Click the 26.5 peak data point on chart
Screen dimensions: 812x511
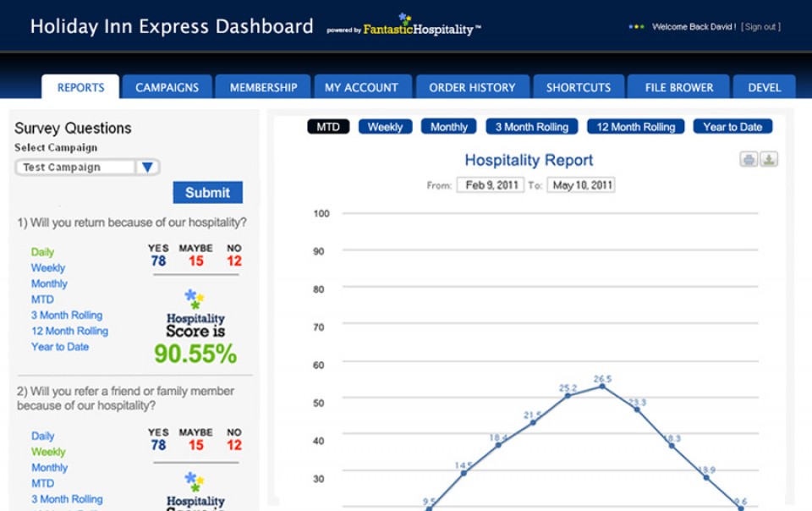pos(602,386)
